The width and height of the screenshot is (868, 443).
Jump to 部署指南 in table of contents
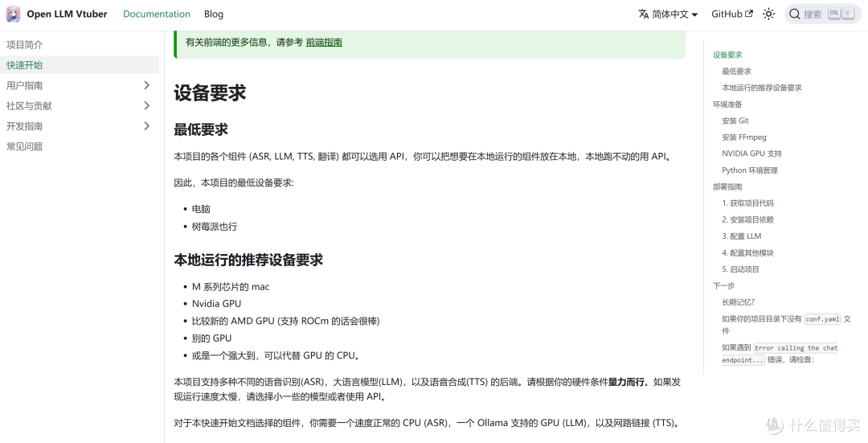point(727,187)
